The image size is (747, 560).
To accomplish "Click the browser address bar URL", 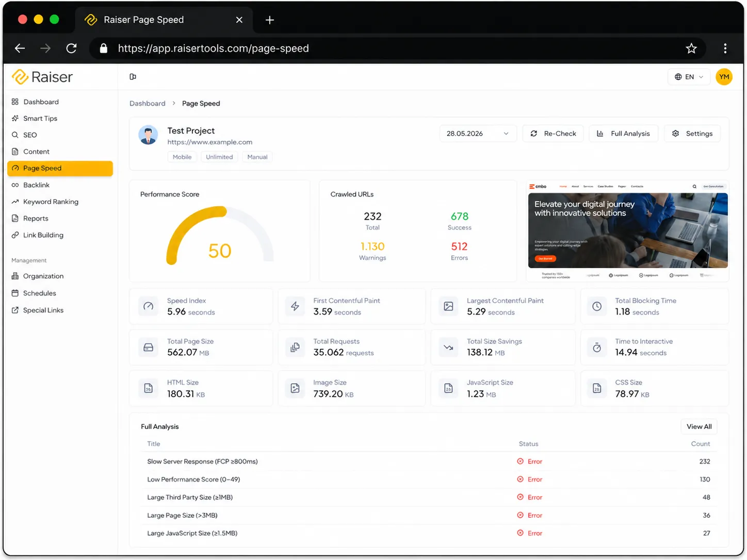I will click(x=214, y=48).
